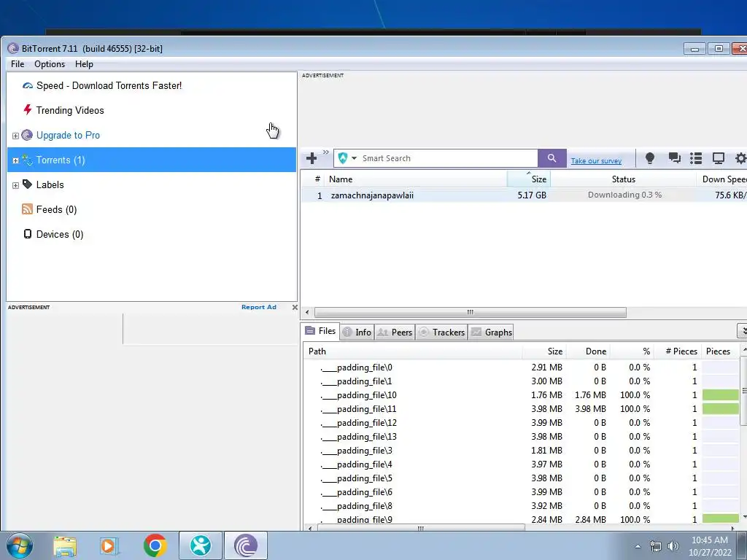Click the Smart Search shield icon

[343, 158]
